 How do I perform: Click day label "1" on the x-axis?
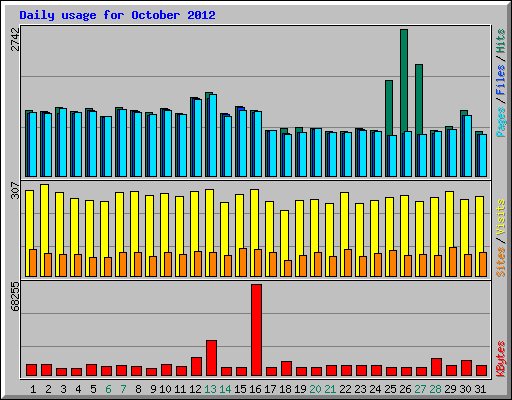click(x=33, y=389)
